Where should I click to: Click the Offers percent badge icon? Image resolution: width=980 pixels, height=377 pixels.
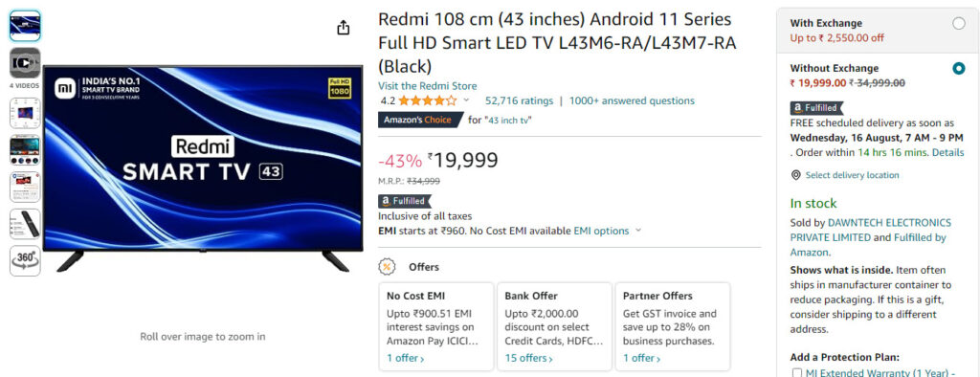tap(388, 267)
